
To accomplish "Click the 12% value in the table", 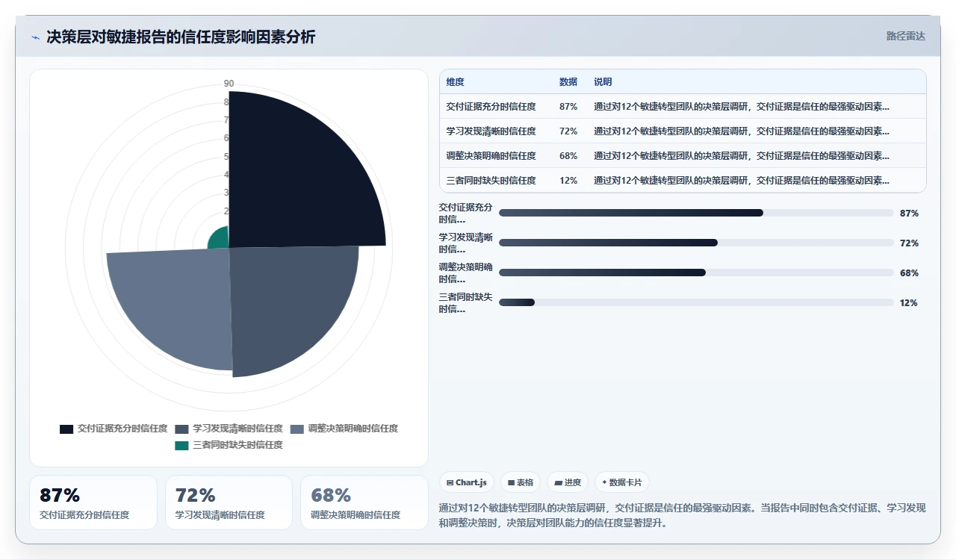I will 568,181.
